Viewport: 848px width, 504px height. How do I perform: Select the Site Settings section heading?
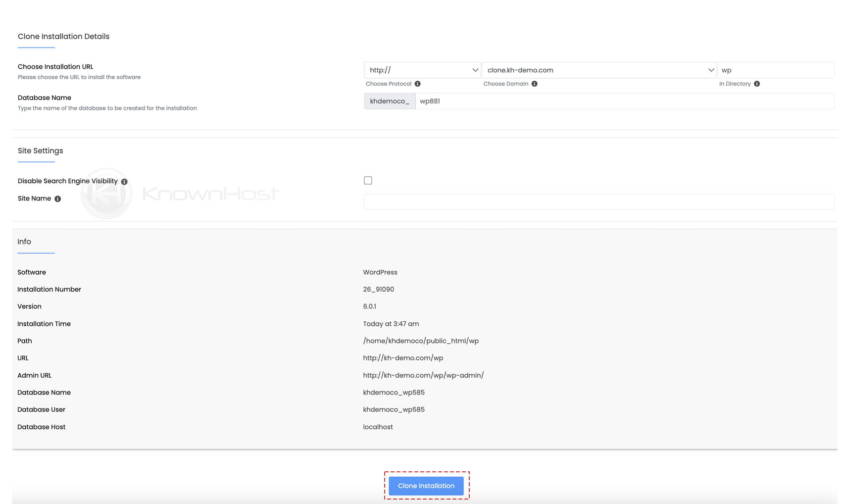click(40, 151)
